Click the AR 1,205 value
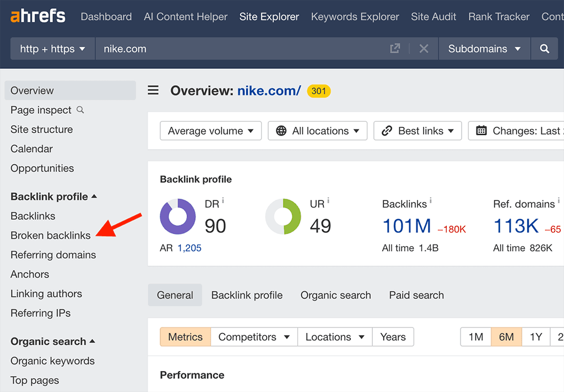This screenshot has width=564, height=392. tap(189, 248)
